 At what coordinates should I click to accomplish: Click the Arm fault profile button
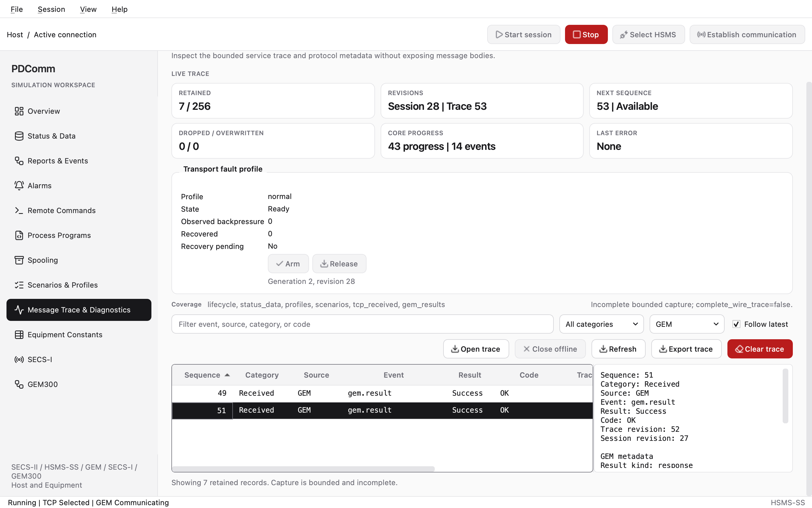tap(288, 264)
